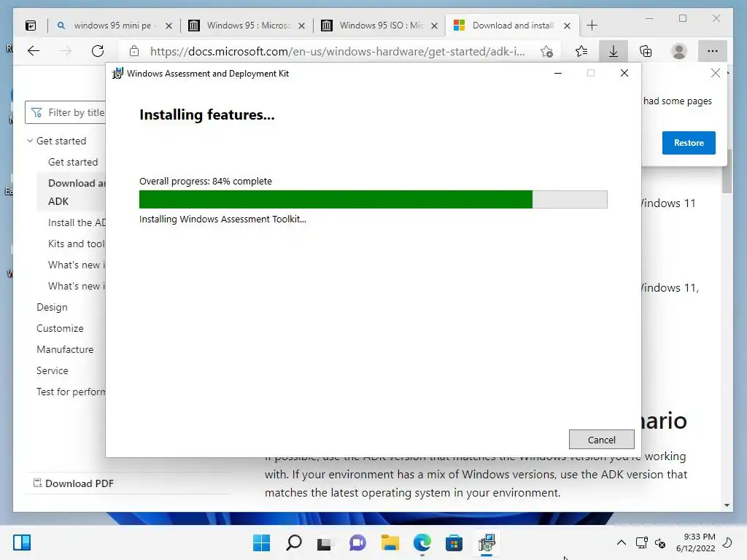
Task: Click Microsoft Edge taskbar icon
Action: click(422, 542)
